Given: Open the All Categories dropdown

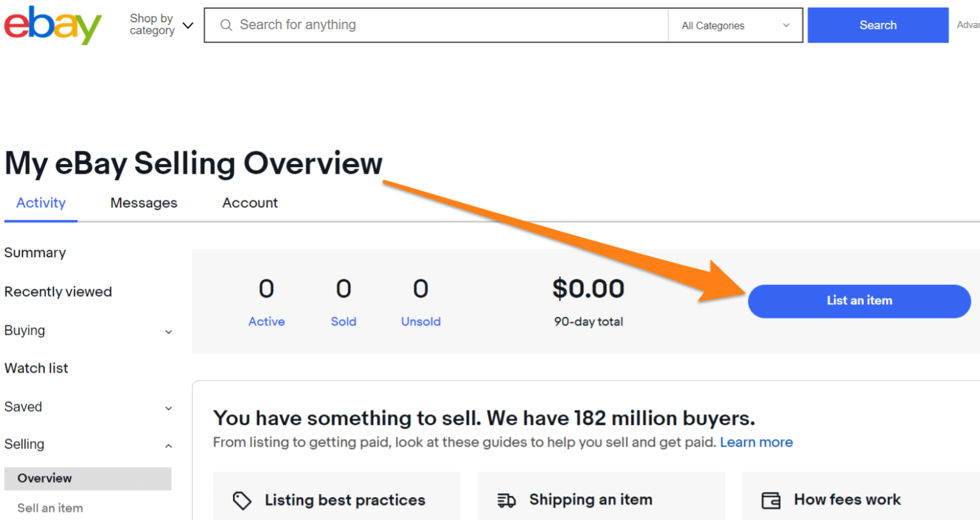Looking at the screenshot, I should (734, 25).
